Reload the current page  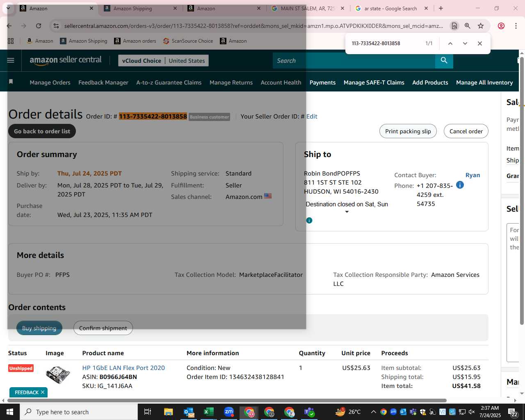(x=39, y=26)
